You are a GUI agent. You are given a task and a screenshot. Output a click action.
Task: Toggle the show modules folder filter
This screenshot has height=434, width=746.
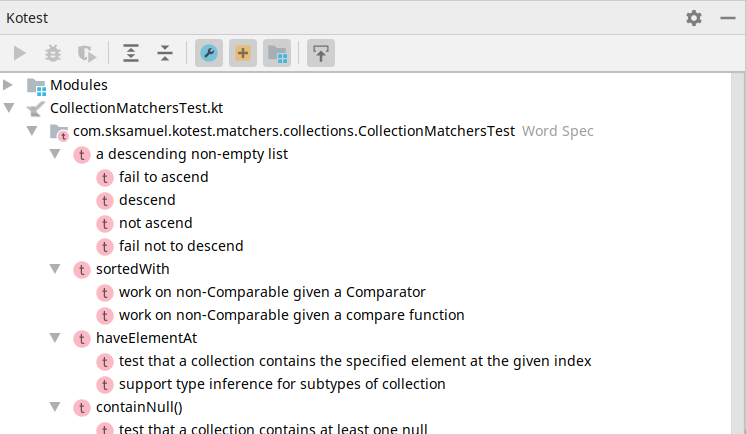pos(277,53)
